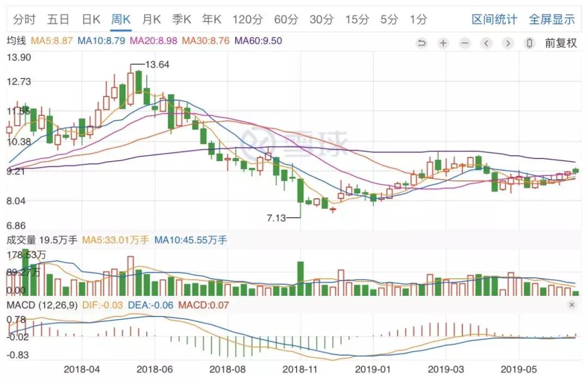
Task: Switch to the 日K daily chart tab
Action: tap(91, 19)
